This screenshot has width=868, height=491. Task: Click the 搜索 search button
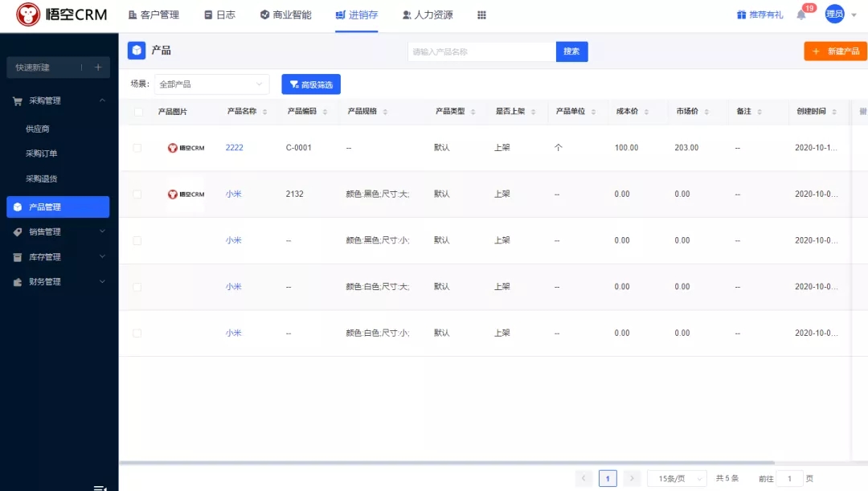(572, 51)
